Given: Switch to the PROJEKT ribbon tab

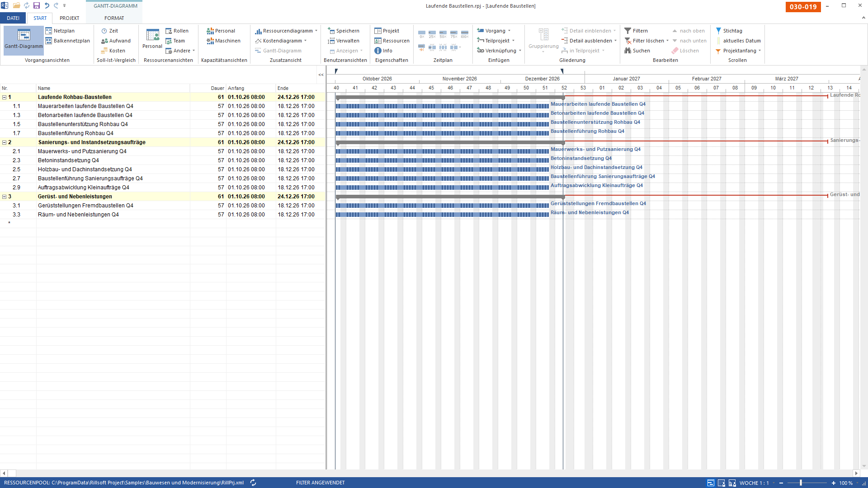Looking at the screenshot, I should tap(69, 18).
